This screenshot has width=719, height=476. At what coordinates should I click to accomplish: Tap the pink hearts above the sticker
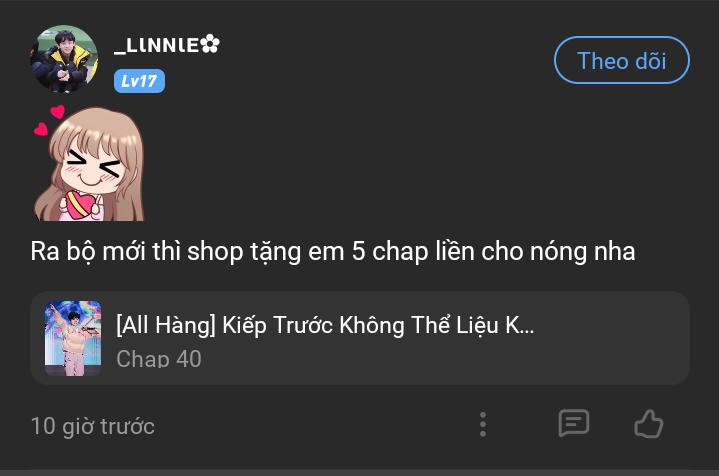50,120
